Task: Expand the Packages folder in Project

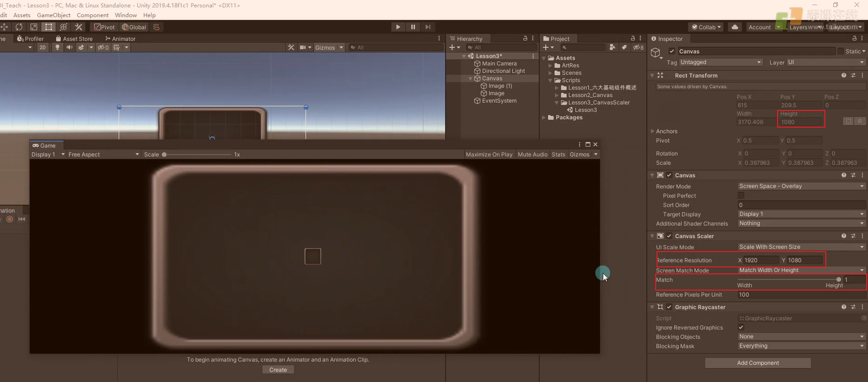Action: click(x=544, y=118)
